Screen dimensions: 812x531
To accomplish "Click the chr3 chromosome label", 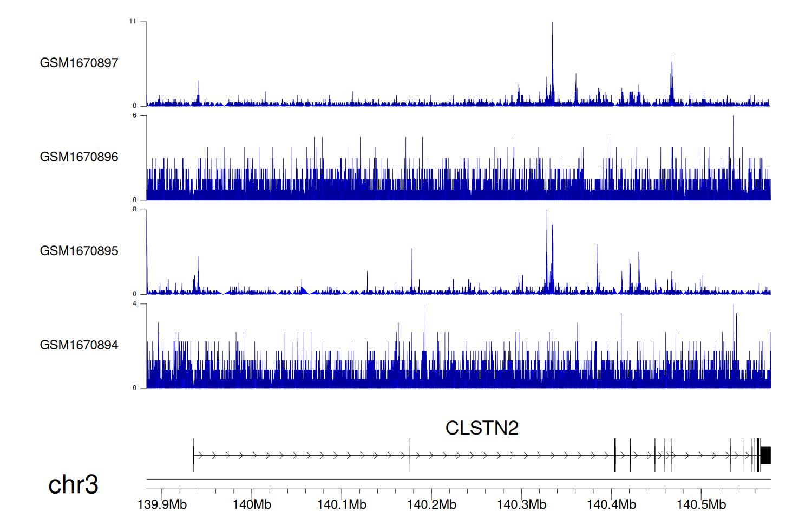I will 73,484.
